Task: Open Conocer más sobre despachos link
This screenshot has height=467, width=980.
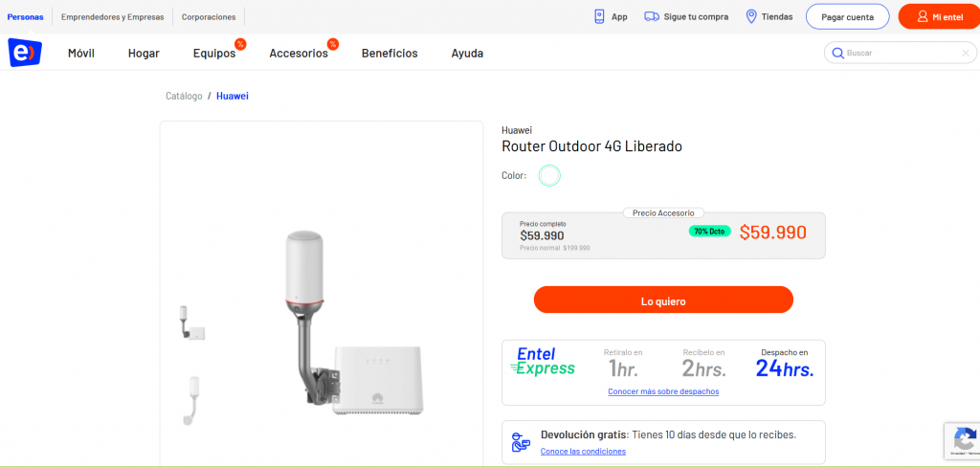Action: 663,391
